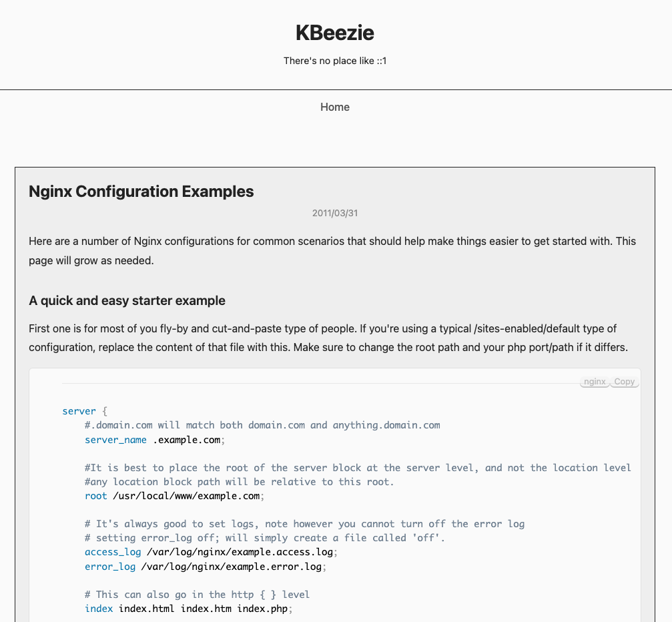This screenshot has height=622, width=672.
Task: Click the nginx language label on code block
Action: pyautogui.click(x=595, y=382)
